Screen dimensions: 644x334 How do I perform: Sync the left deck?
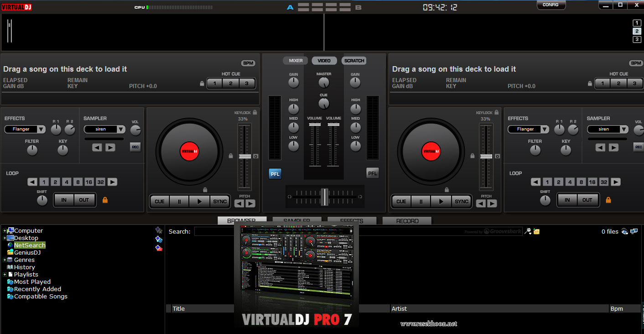pyautogui.click(x=220, y=201)
